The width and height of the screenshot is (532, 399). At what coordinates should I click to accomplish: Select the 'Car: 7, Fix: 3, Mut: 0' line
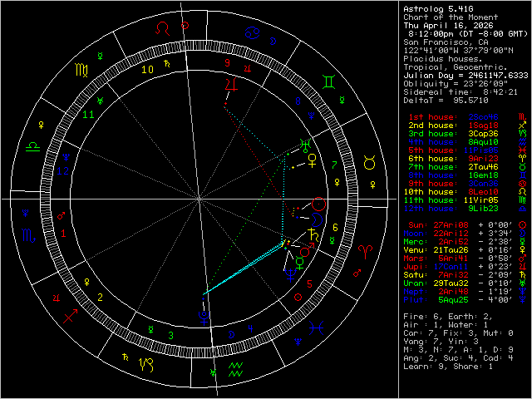458,333
